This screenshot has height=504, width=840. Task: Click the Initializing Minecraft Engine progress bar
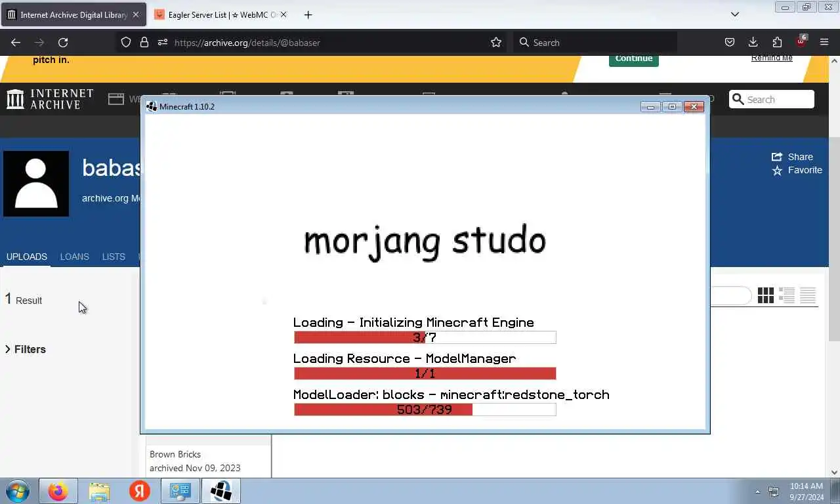tap(425, 337)
